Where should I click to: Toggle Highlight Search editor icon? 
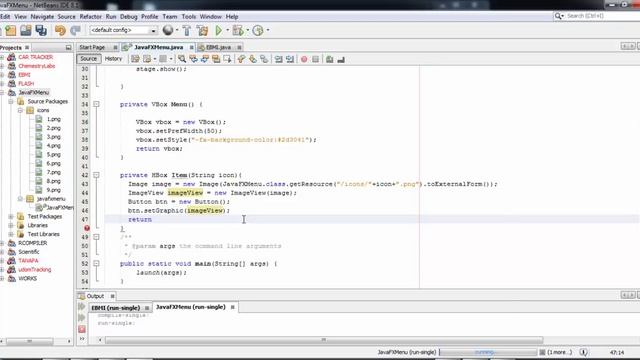tap(216, 59)
